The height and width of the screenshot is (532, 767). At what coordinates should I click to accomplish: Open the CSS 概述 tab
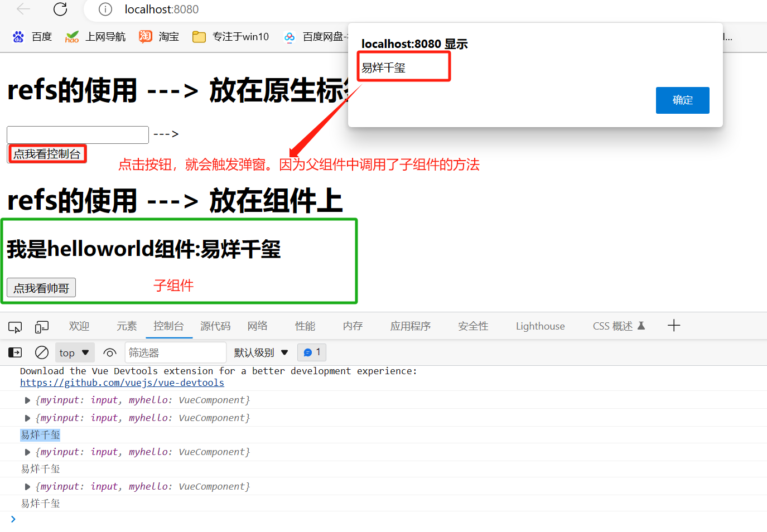click(619, 326)
